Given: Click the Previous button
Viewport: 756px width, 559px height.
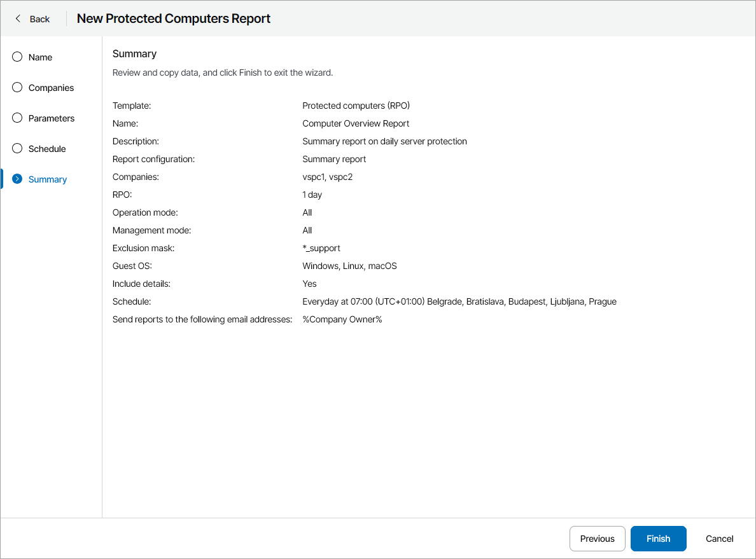Looking at the screenshot, I should (x=597, y=539).
